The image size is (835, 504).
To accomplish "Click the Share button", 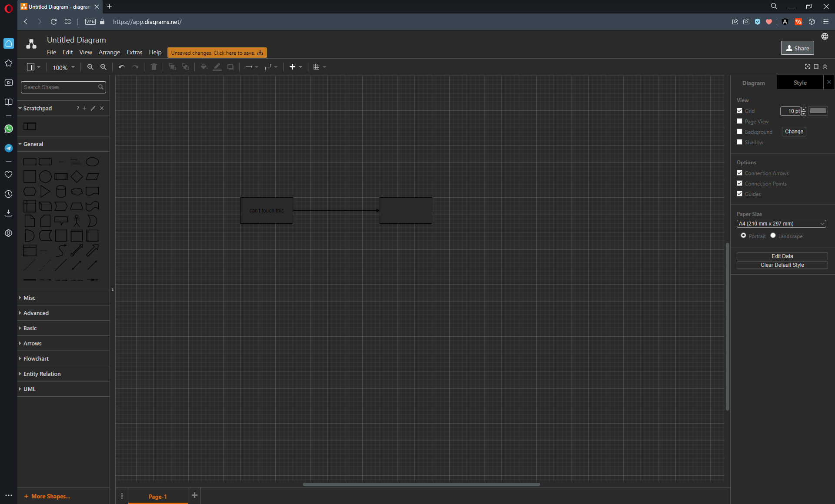I will (x=797, y=48).
